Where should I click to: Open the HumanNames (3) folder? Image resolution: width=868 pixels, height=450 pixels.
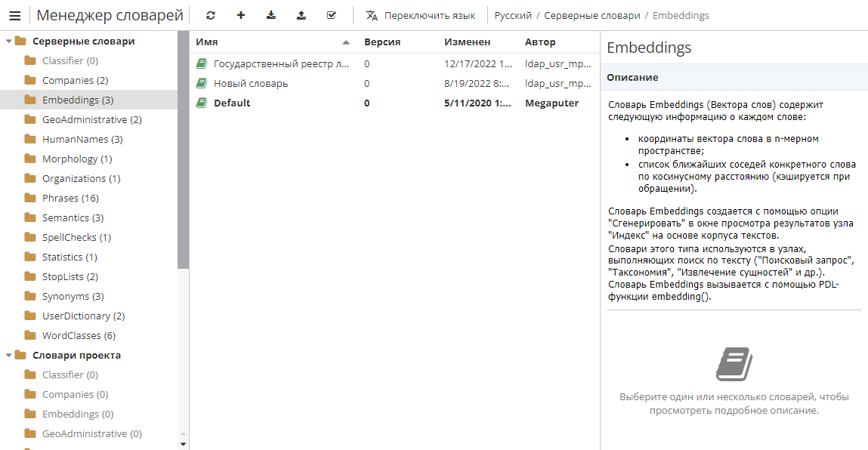[x=82, y=140]
